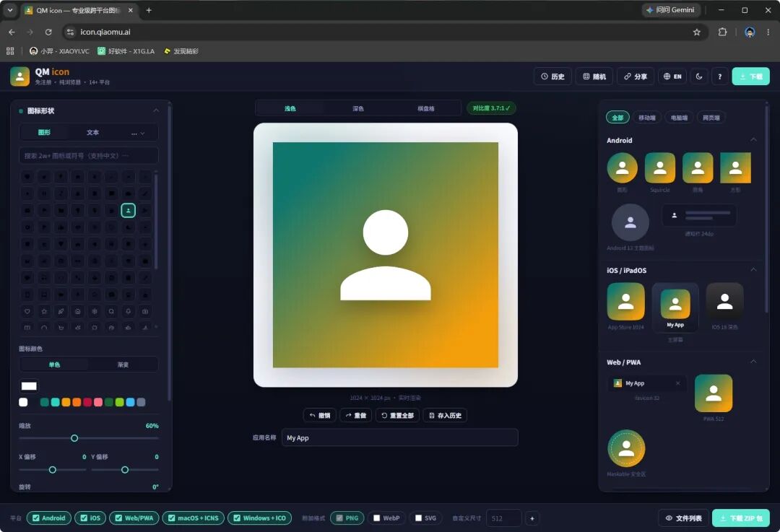Uncheck the Web/PWA platform checkbox
Image resolution: width=780 pixels, height=532 pixels.
point(118,518)
